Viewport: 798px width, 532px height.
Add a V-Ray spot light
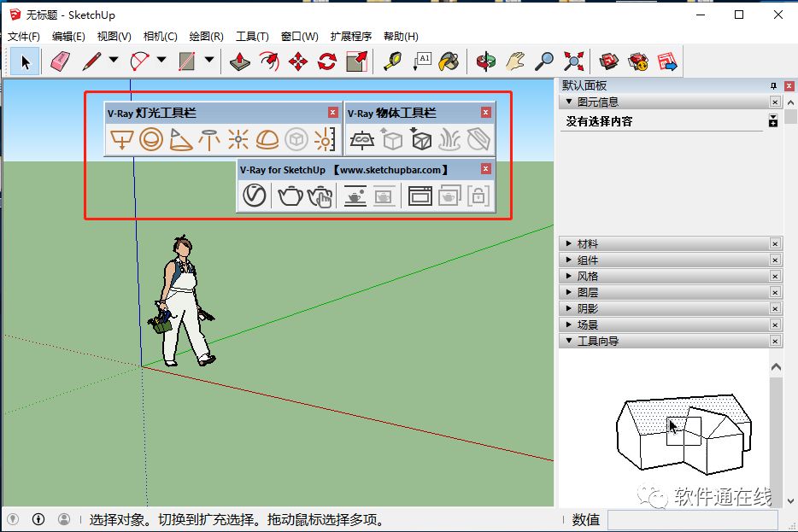coord(180,139)
